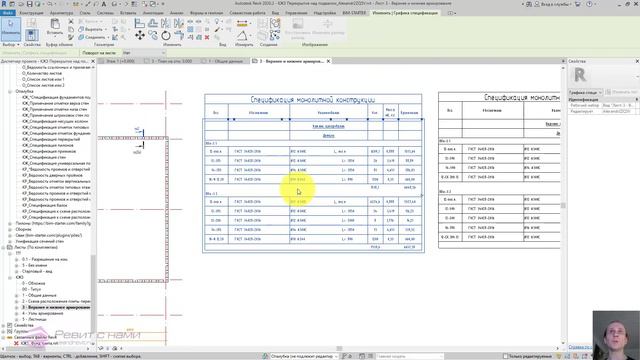Viewport: 640px width, 360px height.
Task: Click the Cut to clipboard scissors icon
Action: (71, 21)
